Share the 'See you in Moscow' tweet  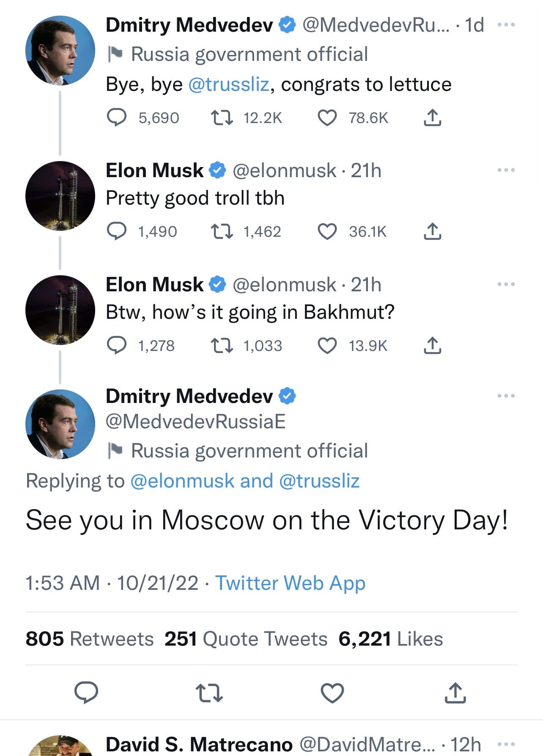pos(455,693)
